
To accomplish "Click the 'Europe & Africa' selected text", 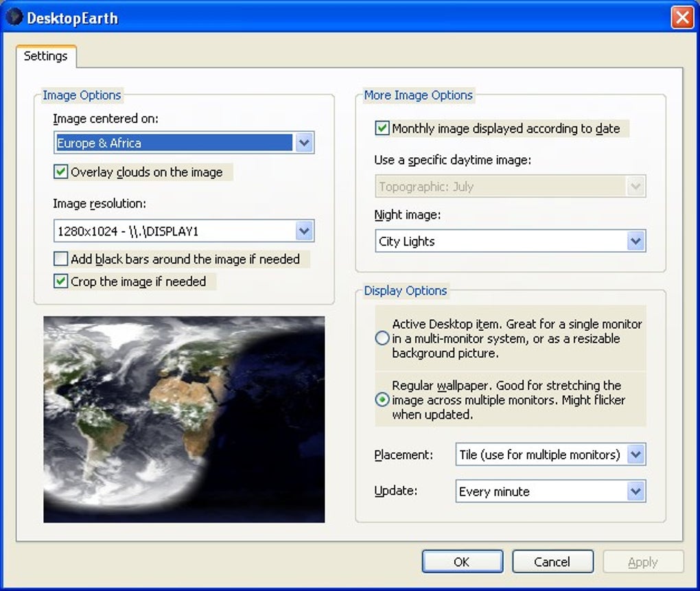I will [99, 143].
